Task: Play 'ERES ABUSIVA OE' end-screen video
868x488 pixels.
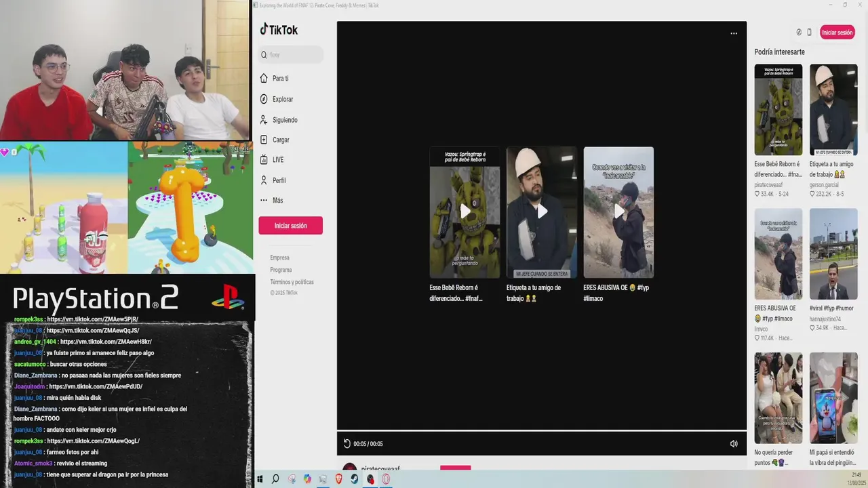Action: [x=618, y=212]
